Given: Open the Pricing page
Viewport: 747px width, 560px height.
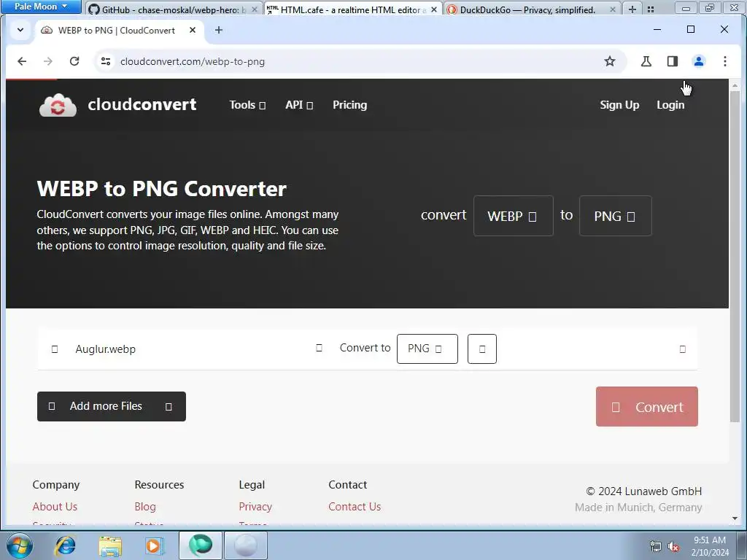Looking at the screenshot, I should 349,105.
